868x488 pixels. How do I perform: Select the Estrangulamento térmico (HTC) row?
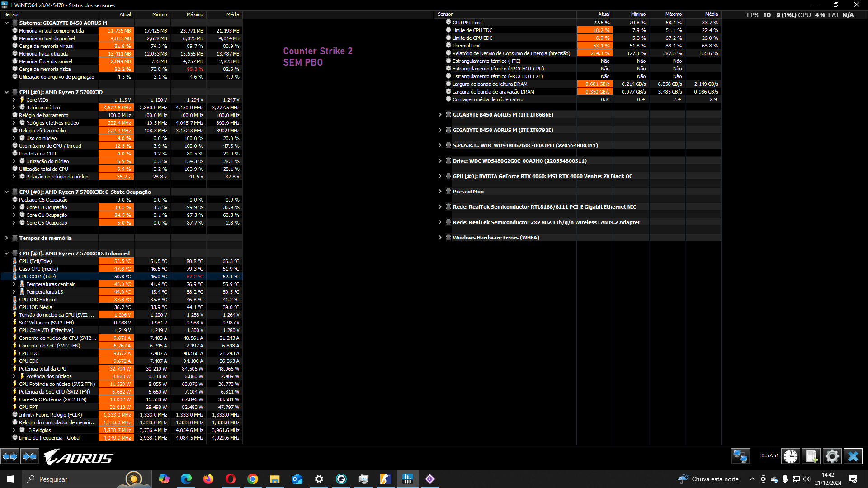[578, 61]
